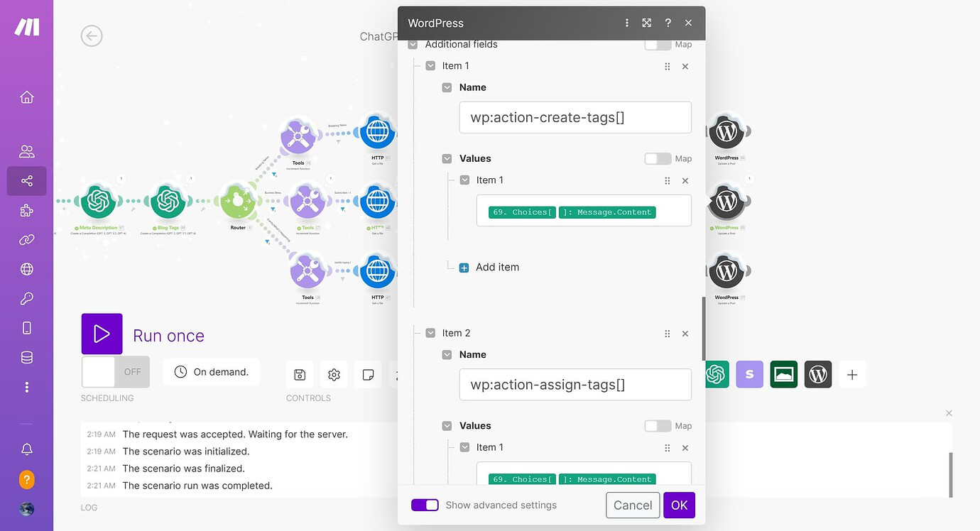
Task: Cancel the WordPress dialog
Action: [x=633, y=505]
